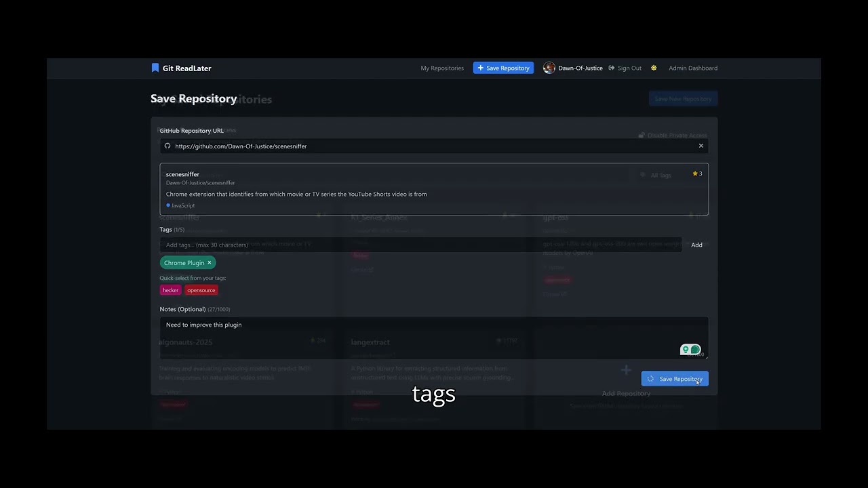The height and width of the screenshot is (488, 868).
Task: Click the Save Repository button in navbar
Action: tap(503, 68)
